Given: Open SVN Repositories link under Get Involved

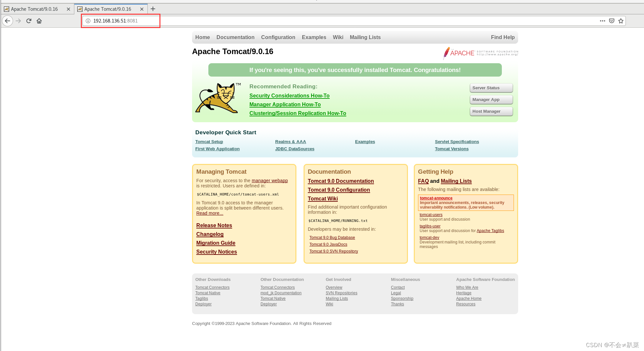Looking at the screenshot, I should point(341,293).
